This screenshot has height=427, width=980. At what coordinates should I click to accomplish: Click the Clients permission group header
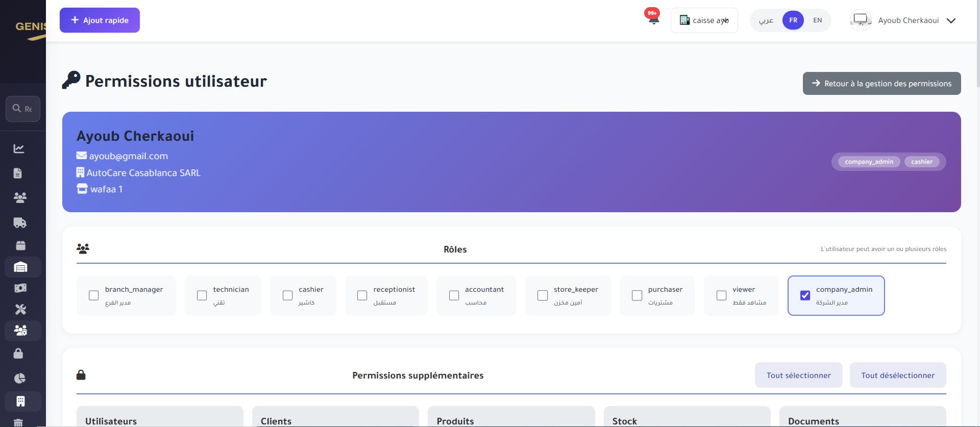(335, 417)
